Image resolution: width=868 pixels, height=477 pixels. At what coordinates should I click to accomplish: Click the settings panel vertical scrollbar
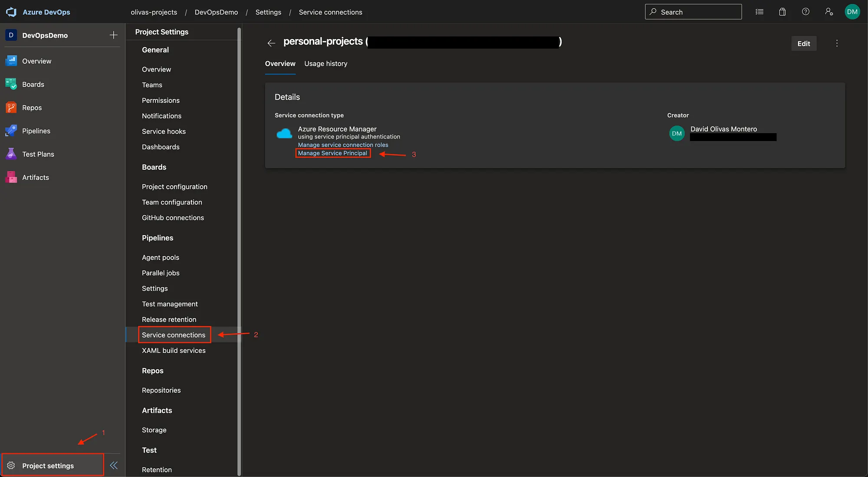(x=239, y=252)
